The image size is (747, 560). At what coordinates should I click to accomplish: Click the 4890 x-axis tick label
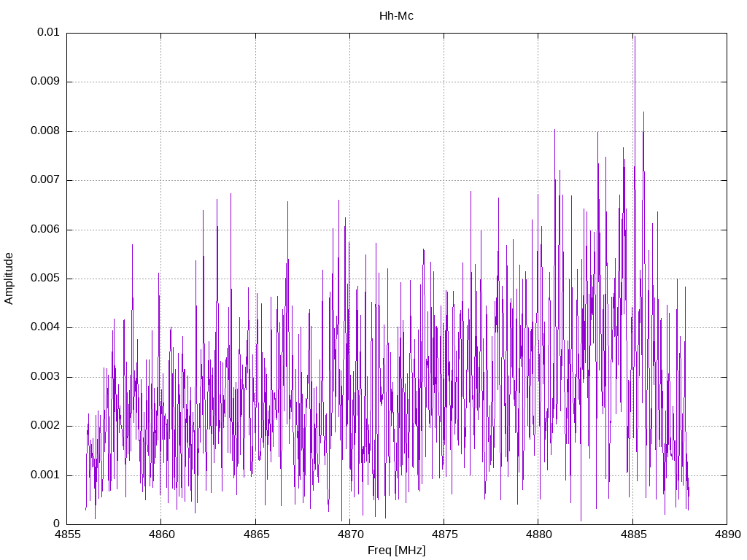(x=727, y=534)
